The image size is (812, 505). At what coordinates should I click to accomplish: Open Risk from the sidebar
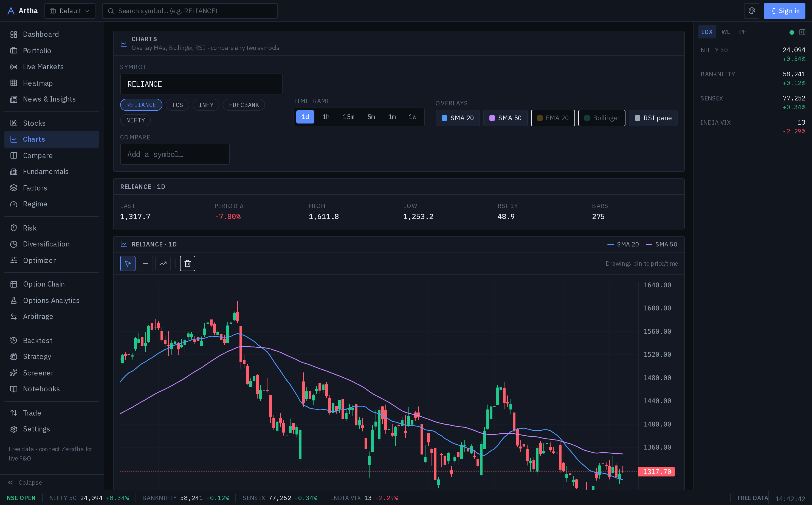pyautogui.click(x=52, y=228)
